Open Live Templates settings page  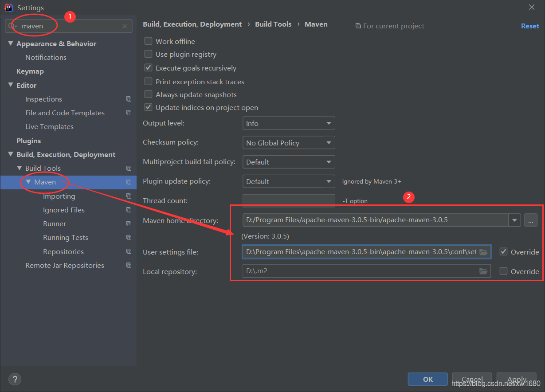point(49,126)
